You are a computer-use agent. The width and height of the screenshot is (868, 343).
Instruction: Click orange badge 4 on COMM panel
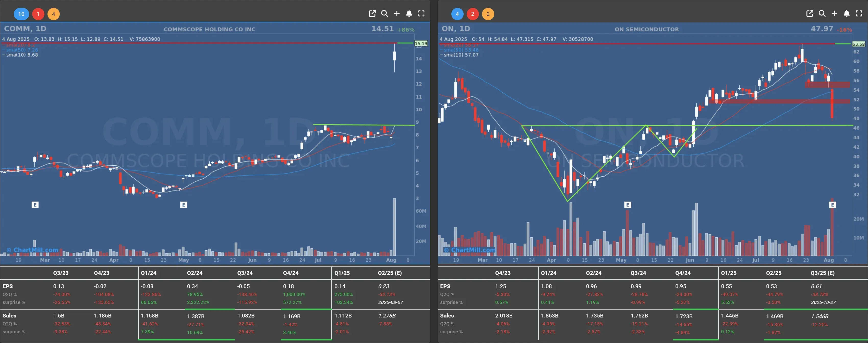point(54,14)
